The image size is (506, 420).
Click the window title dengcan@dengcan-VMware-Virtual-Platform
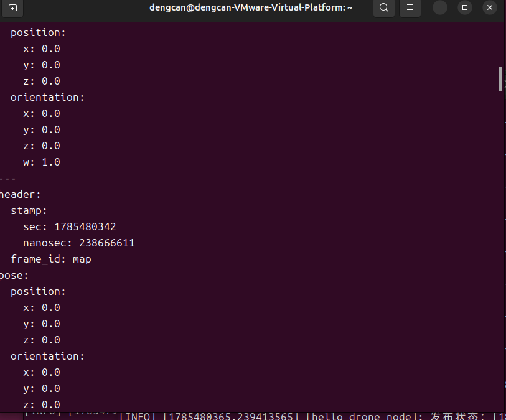[251, 7]
